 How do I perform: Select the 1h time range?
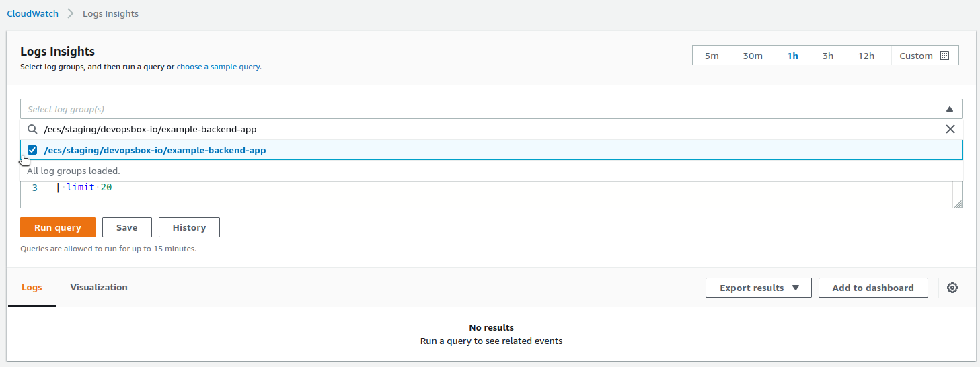click(x=792, y=56)
